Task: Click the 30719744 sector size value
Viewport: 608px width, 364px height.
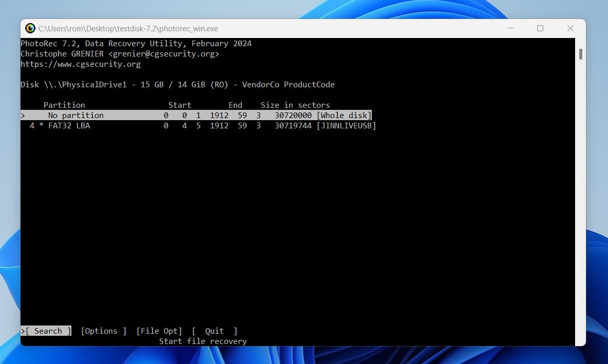Action: 293,126
